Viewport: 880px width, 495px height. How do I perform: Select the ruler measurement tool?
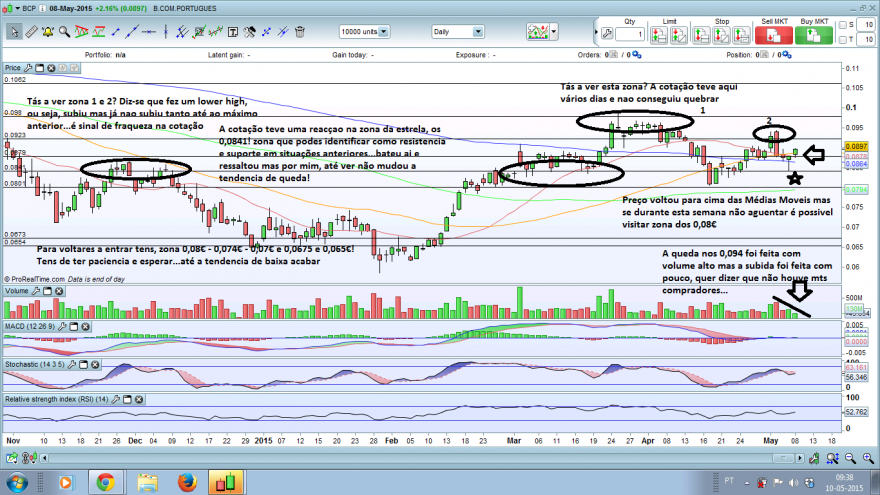(31, 32)
